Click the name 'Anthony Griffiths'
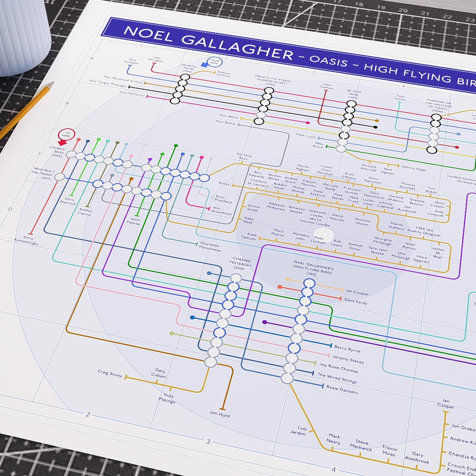Screen dimensions: 476x476 point(224,74)
